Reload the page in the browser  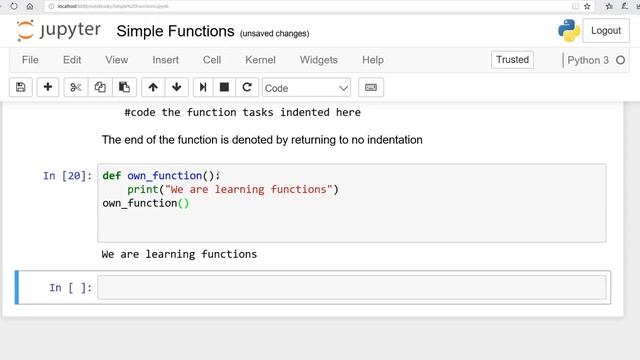coord(14,6)
